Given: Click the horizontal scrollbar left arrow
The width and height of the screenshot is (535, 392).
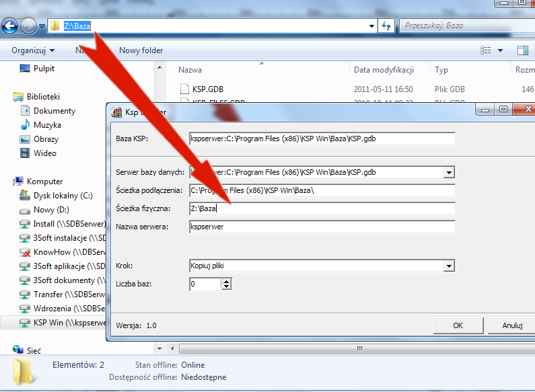Looking at the screenshot, I should tap(172, 348).
